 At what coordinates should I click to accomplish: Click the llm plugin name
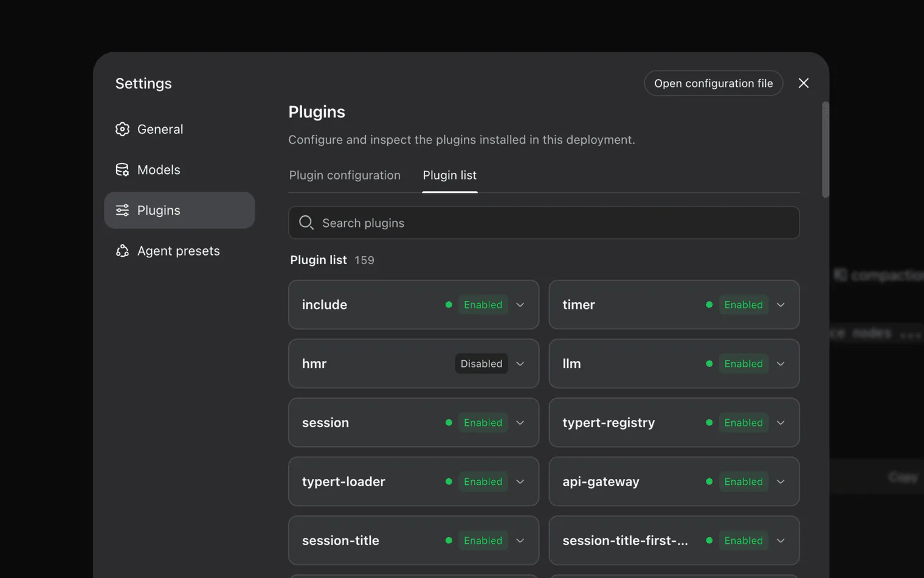tap(571, 364)
